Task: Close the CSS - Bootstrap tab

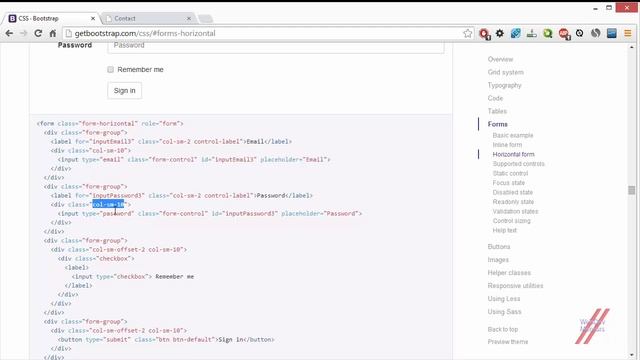Action: click(93, 18)
